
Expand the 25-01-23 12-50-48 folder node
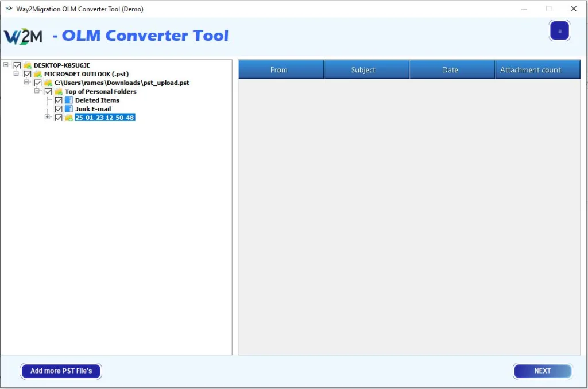coord(48,117)
